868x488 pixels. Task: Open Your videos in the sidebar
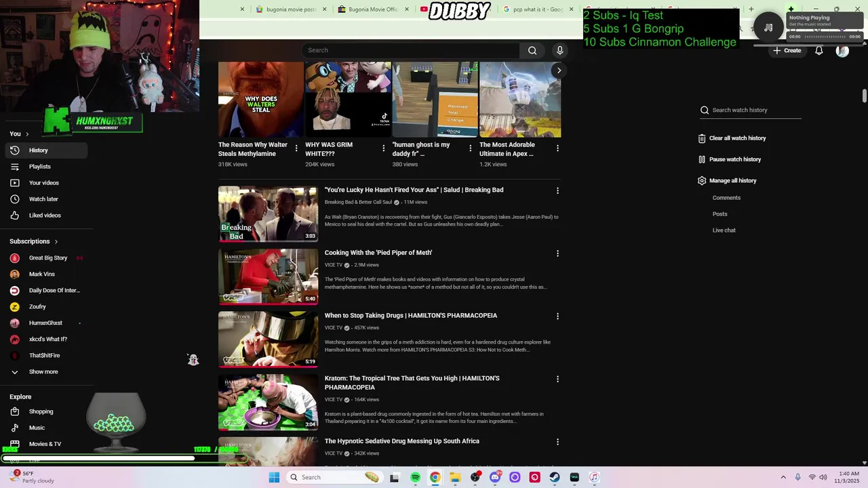(x=43, y=182)
